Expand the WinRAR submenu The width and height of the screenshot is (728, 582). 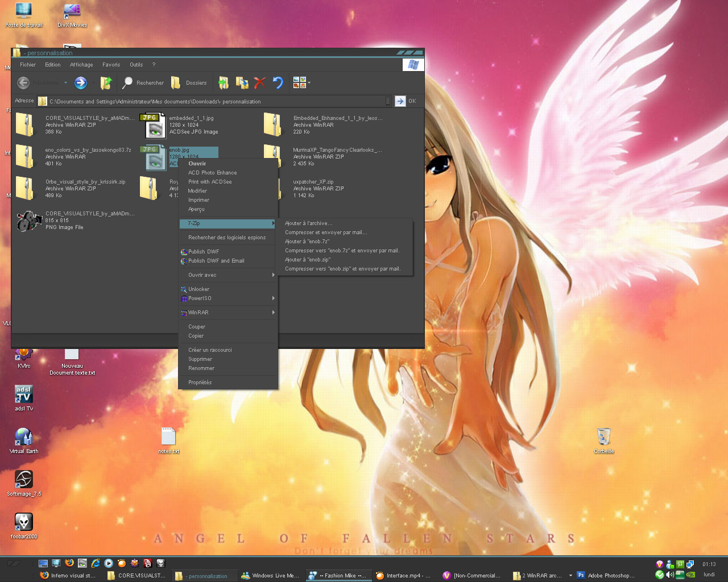click(x=228, y=313)
